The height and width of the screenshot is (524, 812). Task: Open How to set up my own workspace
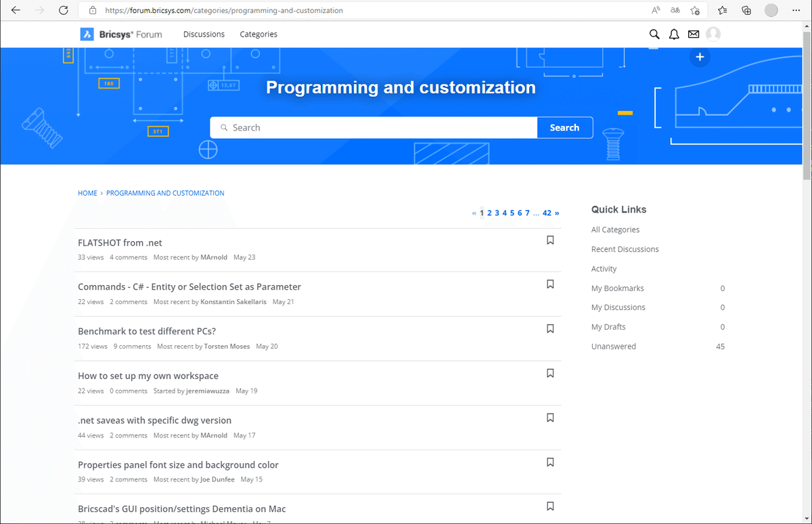click(x=148, y=376)
